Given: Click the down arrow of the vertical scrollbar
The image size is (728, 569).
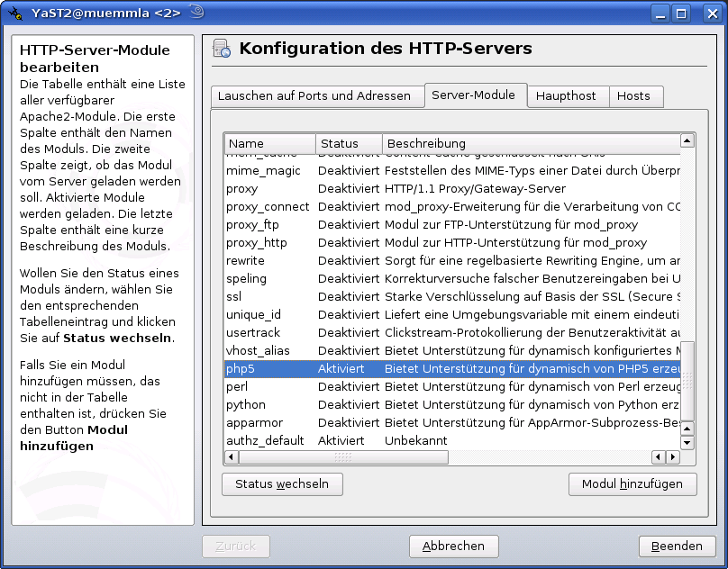Looking at the screenshot, I should tap(687, 441).
